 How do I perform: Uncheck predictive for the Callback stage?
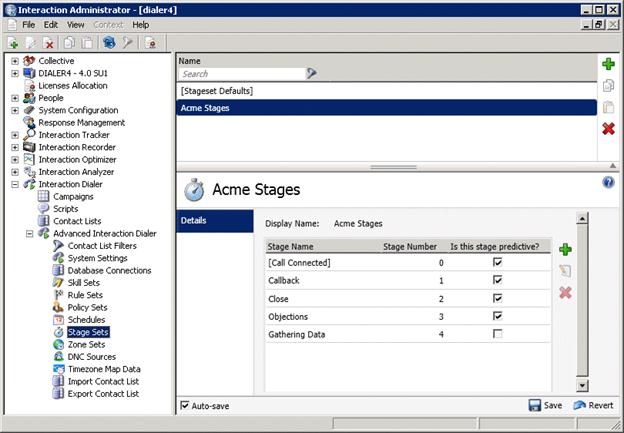pyautogui.click(x=498, y=281)
